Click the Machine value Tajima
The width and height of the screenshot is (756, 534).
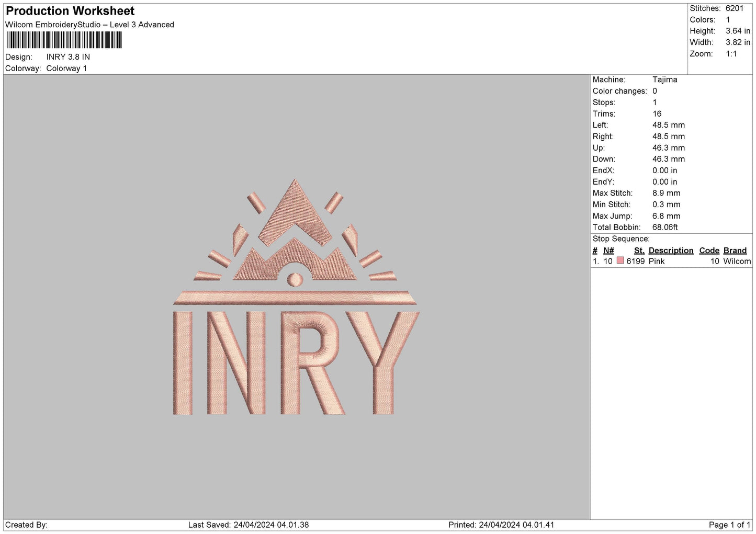(x=664, y=79)
